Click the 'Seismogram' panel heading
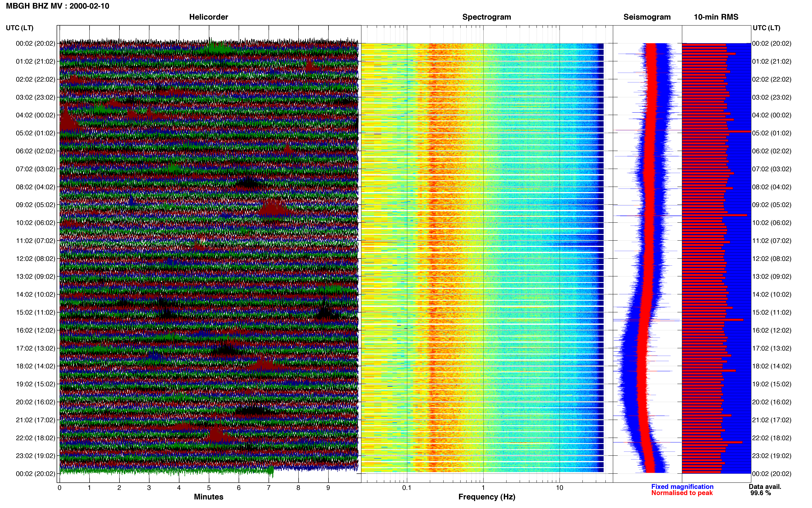This screenshot has width=812, height=508. [647, 17]
